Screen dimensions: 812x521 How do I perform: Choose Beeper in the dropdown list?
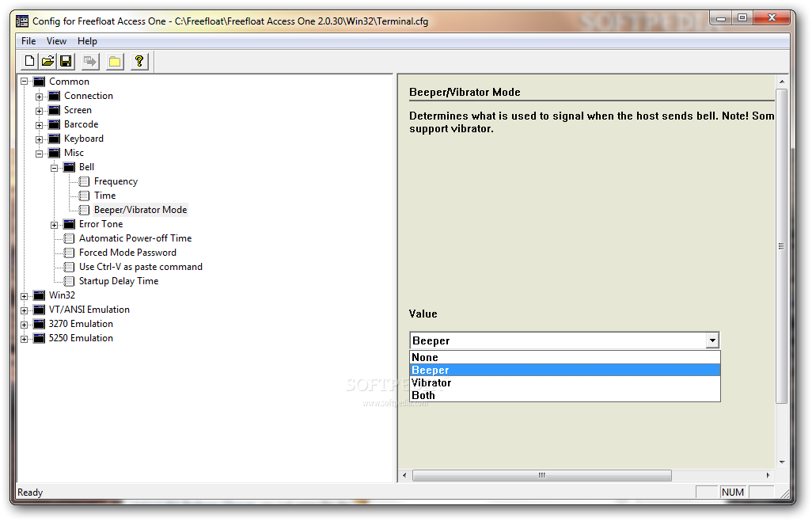click(565, 371)
